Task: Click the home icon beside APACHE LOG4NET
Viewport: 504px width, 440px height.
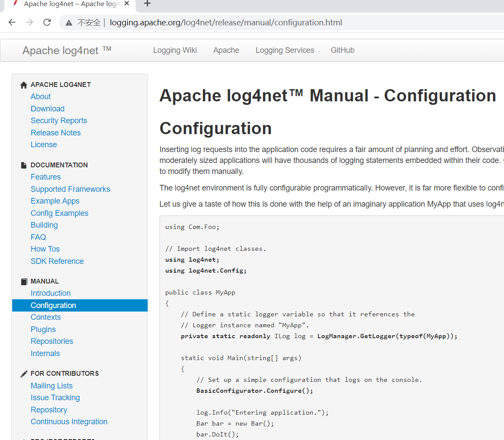Action: point(24,85)
